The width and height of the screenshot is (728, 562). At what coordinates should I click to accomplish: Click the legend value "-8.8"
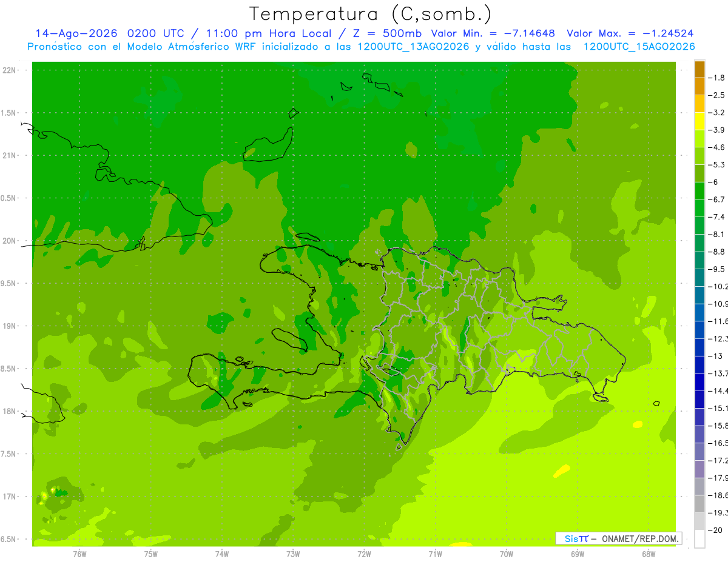[716, 252]
